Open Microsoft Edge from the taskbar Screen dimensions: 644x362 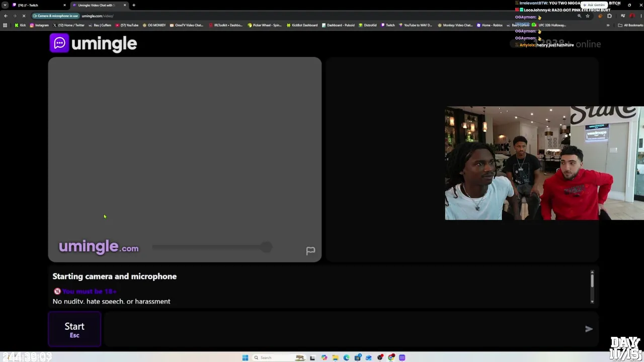(346, 357)
